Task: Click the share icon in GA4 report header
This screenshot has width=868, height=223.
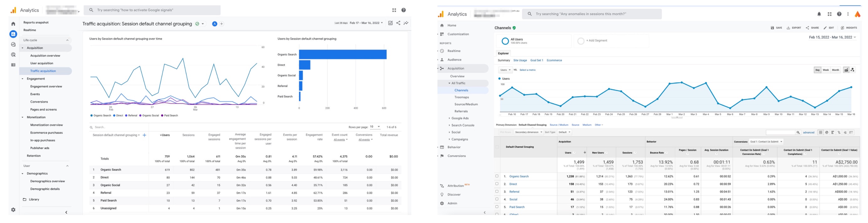Action: (x=398, y=23)
